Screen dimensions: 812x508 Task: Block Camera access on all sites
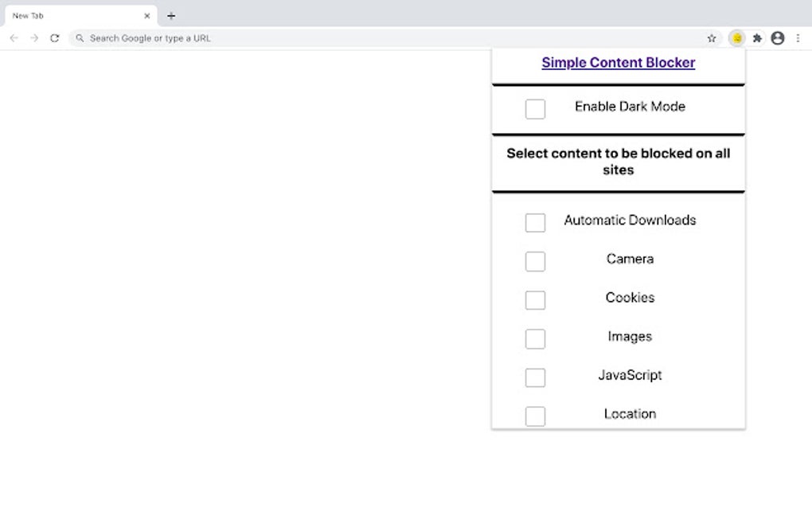point(534,261)
